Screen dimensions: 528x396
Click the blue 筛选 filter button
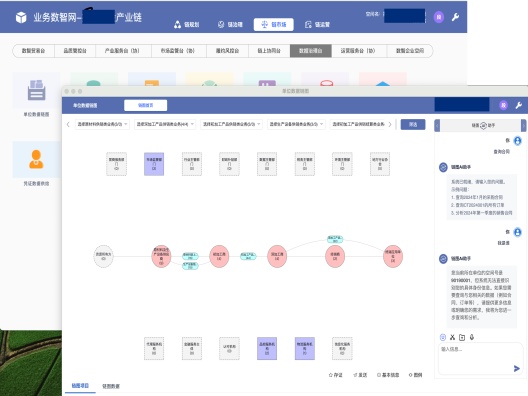413,125
